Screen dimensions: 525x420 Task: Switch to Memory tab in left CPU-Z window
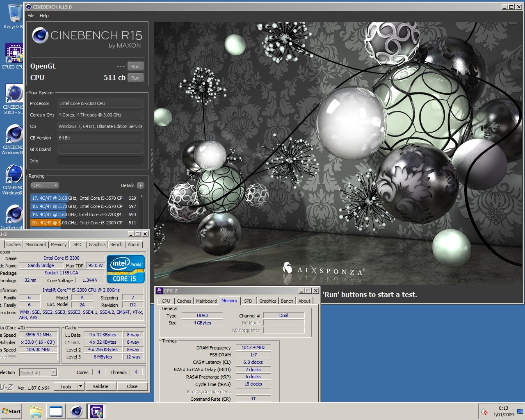point(59,244)
